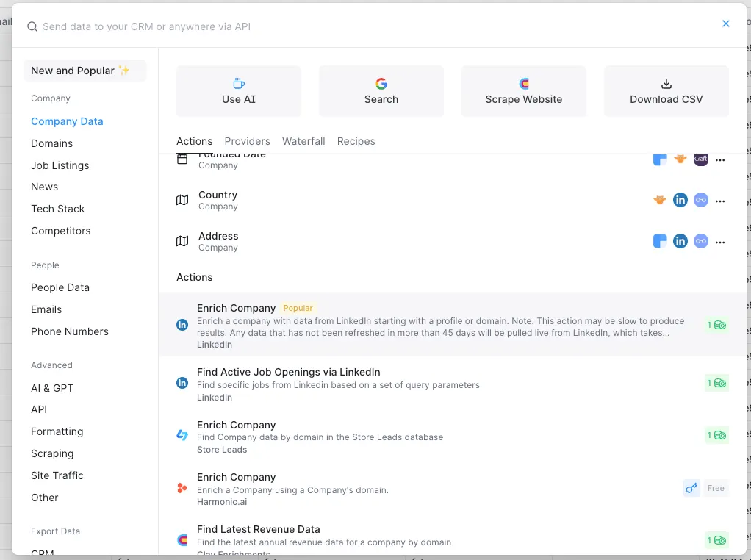Switch to the Actions tab
Image resolution: width=751 pixels, height=560 pixels.
pos(195,141)
